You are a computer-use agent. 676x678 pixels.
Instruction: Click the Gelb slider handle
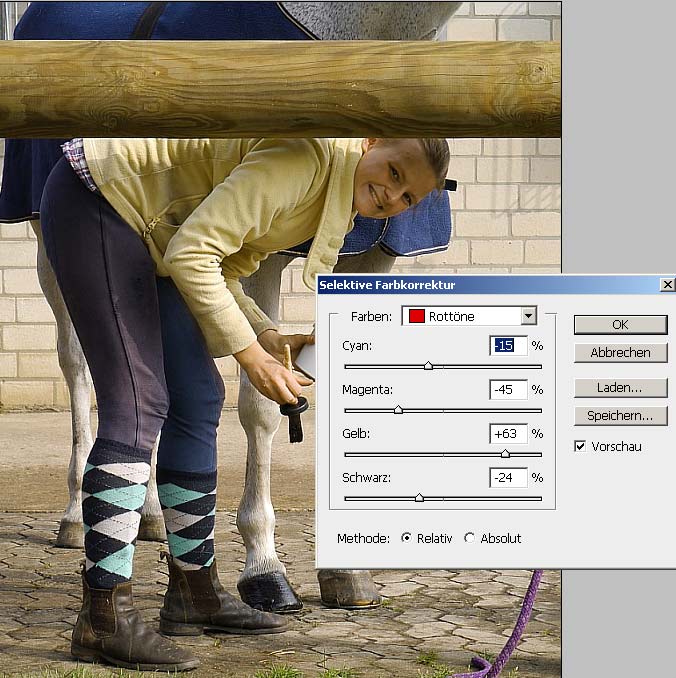(x=505, y=454)
